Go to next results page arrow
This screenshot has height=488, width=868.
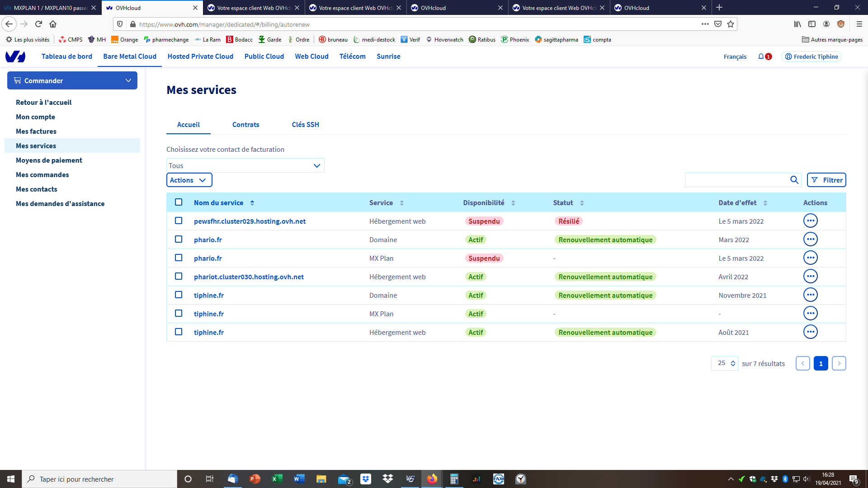tap(839, 363)
